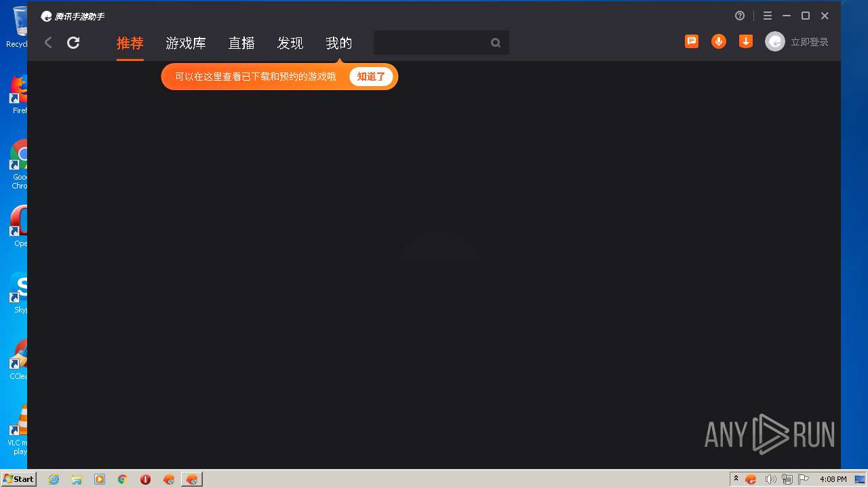868x488 pixels.
Task: Select the Recycle Bin desktop icon
Action: (18, 27)
